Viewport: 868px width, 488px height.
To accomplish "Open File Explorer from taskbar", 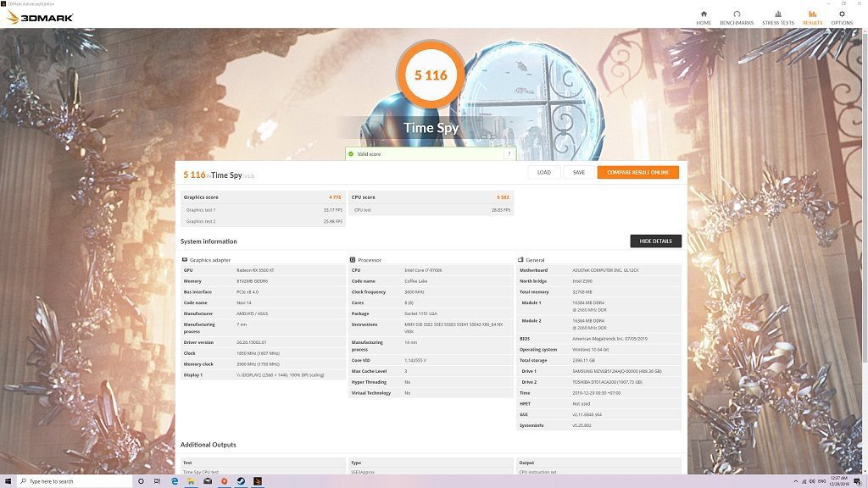I will click(x=191, y=481).
